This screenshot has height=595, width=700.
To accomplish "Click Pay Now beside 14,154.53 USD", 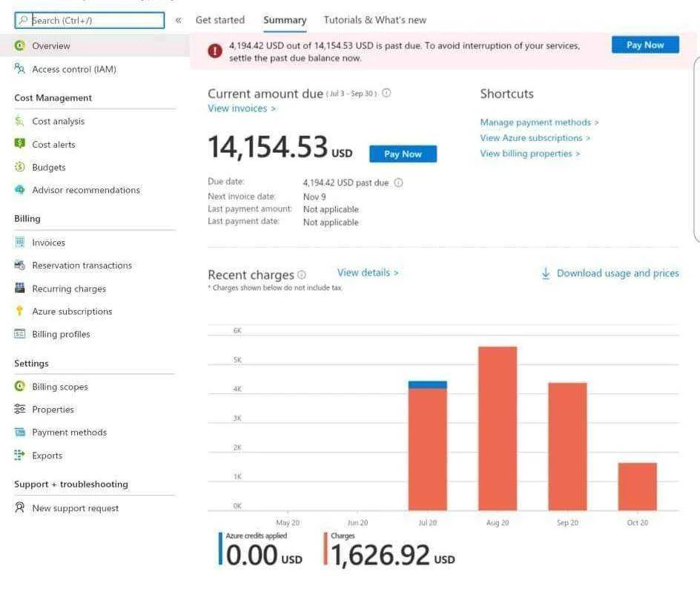I will click(403, 154).
